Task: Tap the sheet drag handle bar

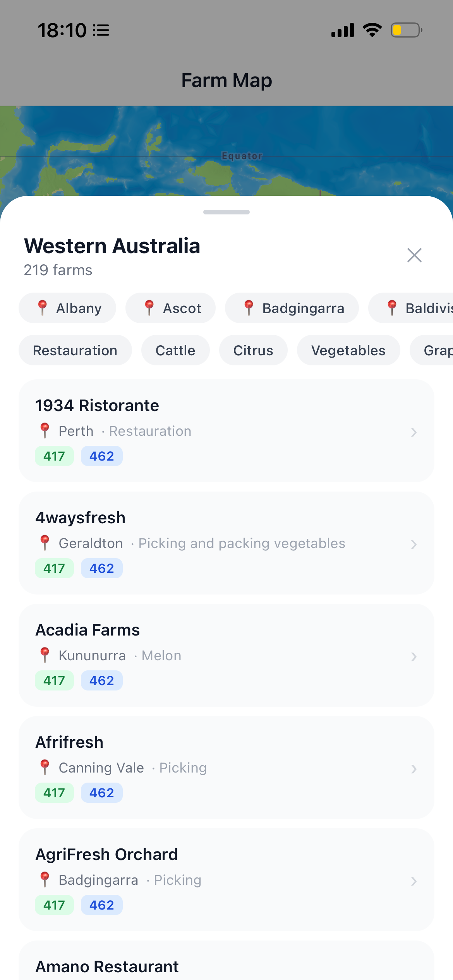Action: [x=226, y=212]
